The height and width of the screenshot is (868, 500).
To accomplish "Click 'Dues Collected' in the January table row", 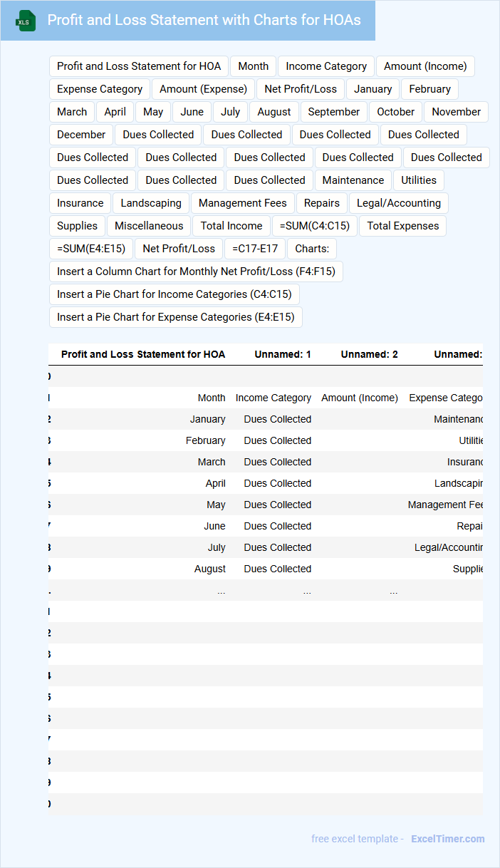I will click(278, 419).
